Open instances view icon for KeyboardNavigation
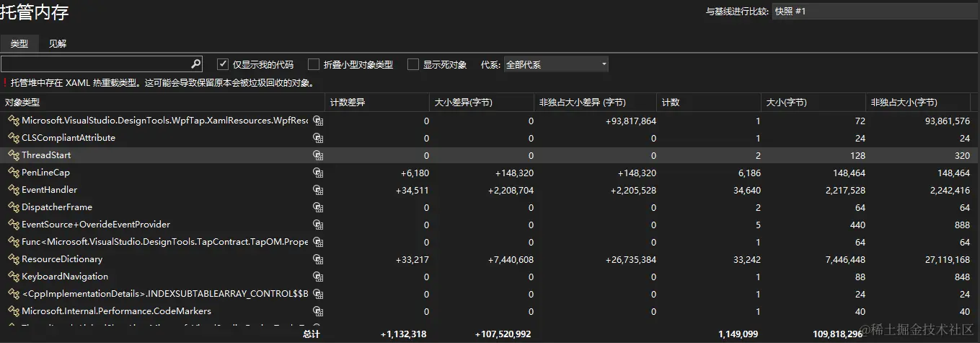 (317, 277)
